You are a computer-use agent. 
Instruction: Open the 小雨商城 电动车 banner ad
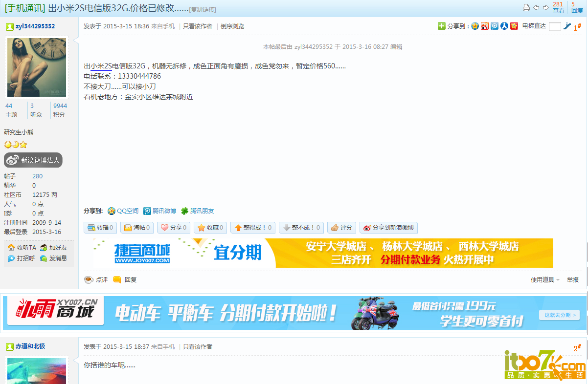pyautogui.click(x=294, y=313)
